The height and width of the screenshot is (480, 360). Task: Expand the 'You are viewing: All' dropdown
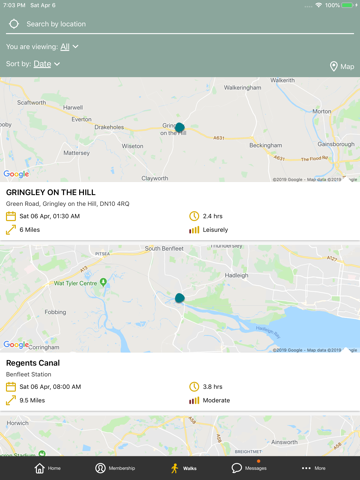coord(42,47)
